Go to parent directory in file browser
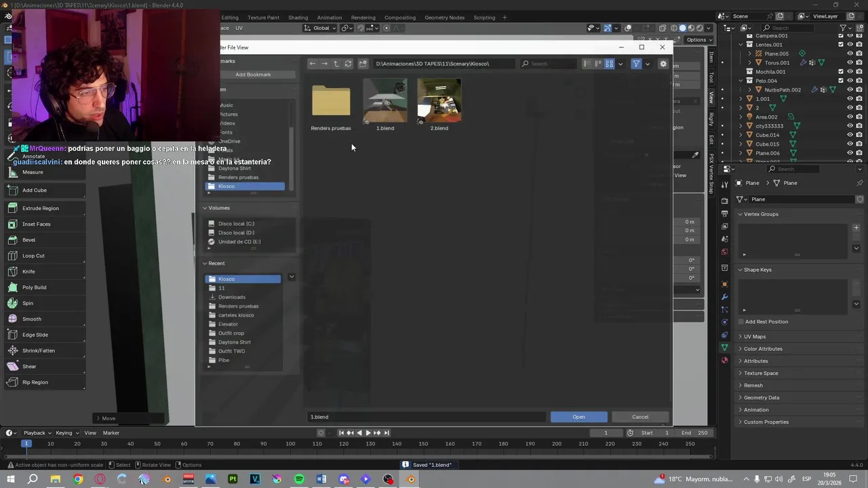Viewport: 868px width, 488px height. [336, 64]
